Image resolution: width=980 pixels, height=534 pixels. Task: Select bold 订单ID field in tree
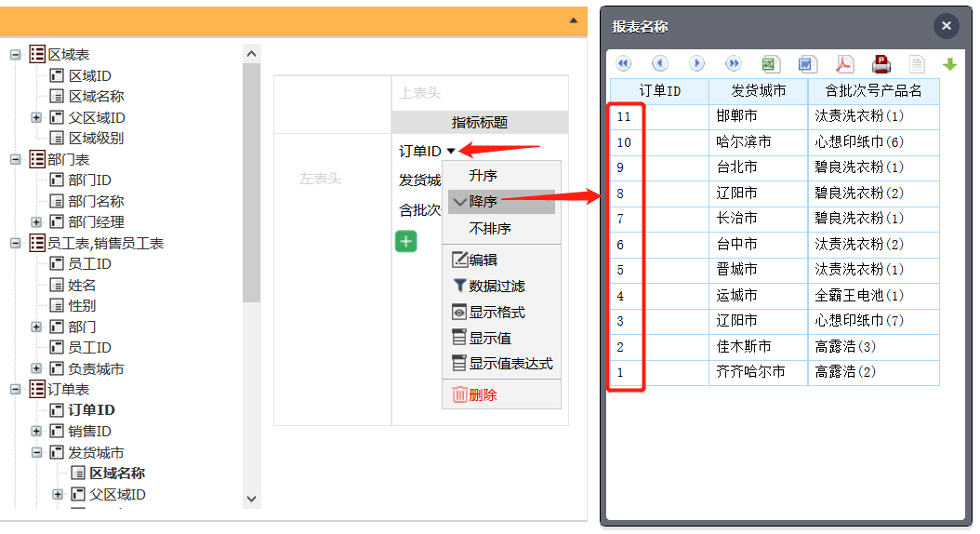click(91, 410)
